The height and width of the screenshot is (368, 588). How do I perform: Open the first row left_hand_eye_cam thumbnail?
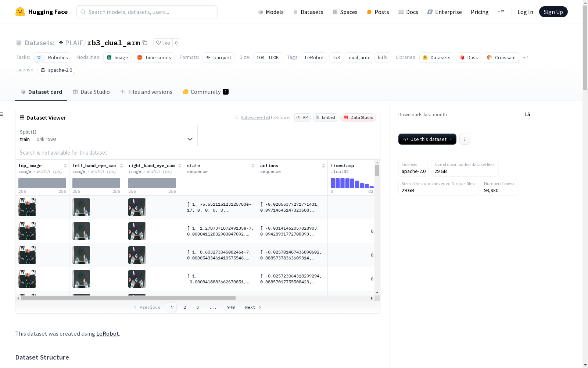[81, 207]
